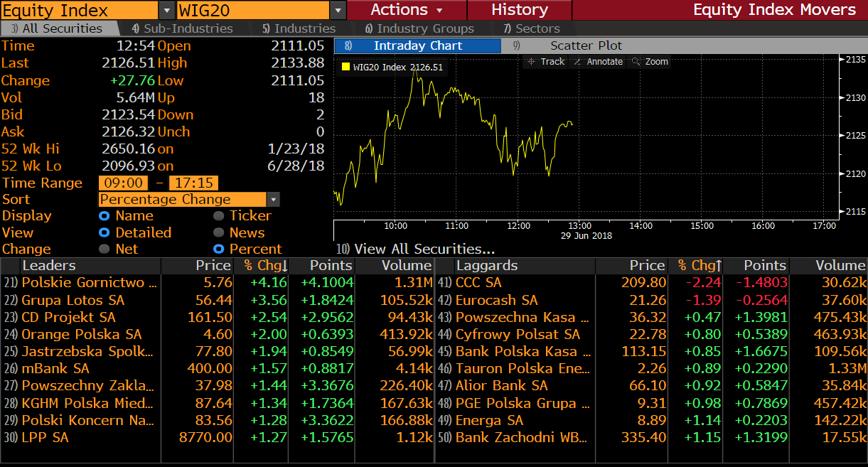868x467 pixels.
Task: Open the Equity Index dropdown arrow
Action: point(166,10)
